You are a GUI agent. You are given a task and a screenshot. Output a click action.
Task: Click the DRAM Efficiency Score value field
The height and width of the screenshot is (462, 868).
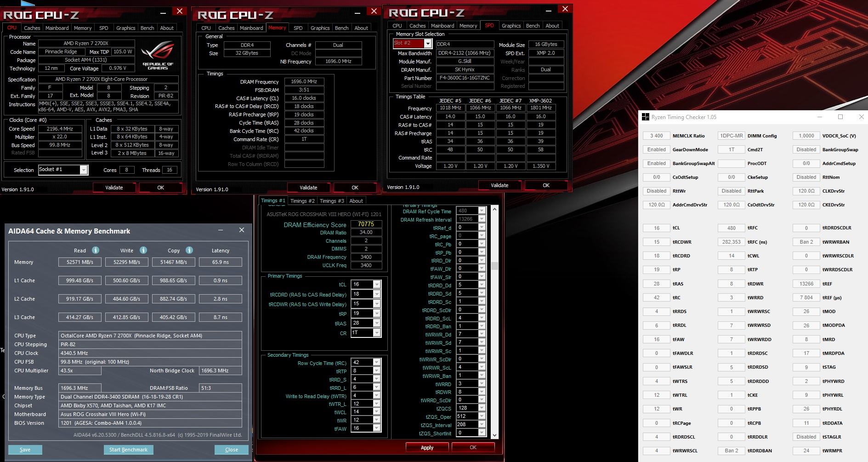click(366, 224)
